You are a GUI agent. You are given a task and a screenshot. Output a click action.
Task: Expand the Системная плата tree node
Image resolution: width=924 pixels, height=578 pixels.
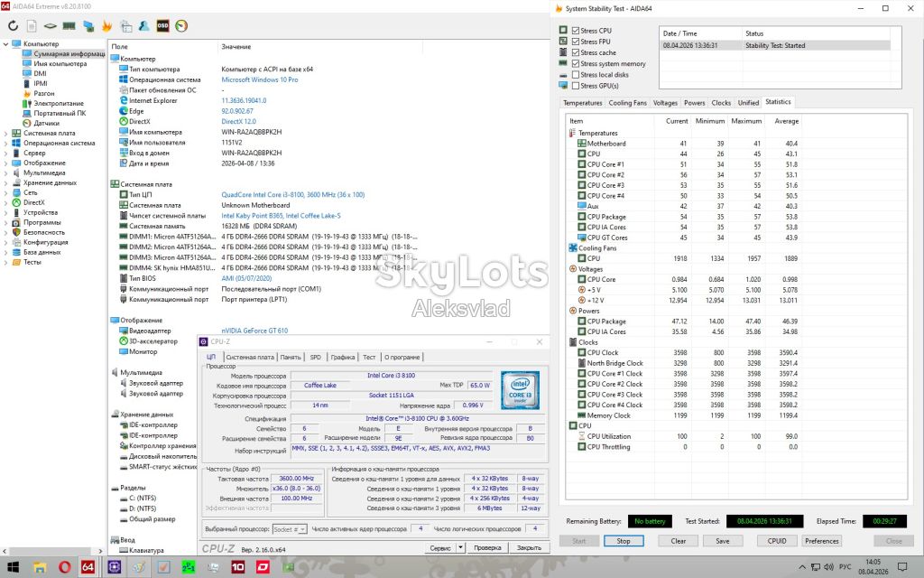point(6,134)
